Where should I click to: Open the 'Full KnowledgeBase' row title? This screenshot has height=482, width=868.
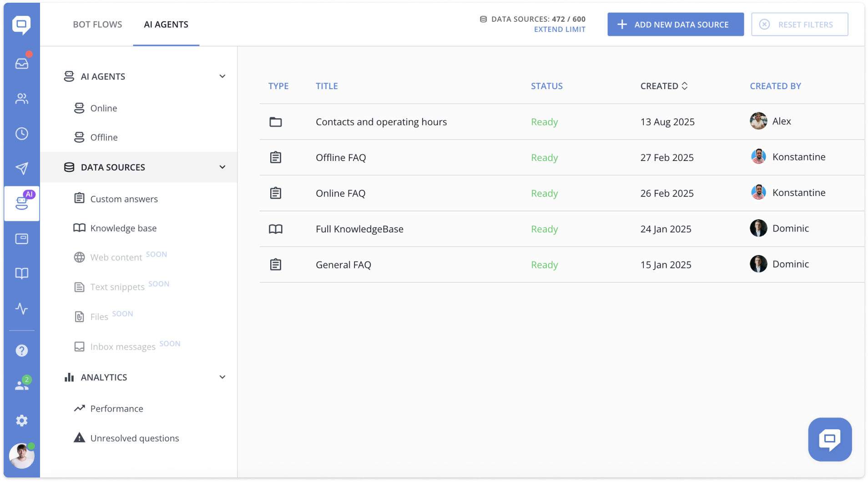359,229
